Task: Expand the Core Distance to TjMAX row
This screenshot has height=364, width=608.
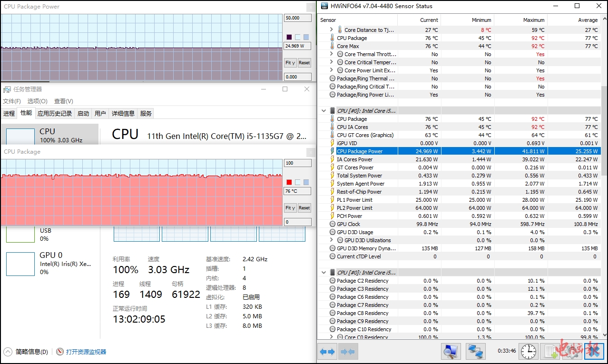Action: 332,30
